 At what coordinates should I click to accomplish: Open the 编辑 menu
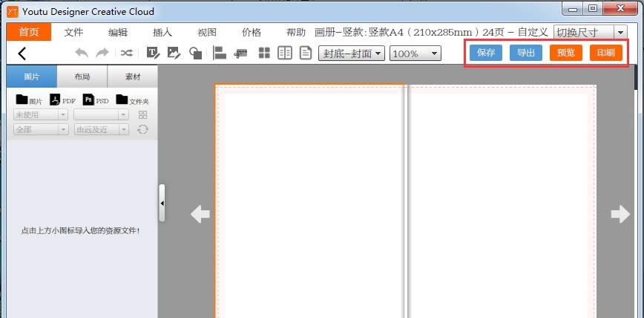tap(118, 33)
